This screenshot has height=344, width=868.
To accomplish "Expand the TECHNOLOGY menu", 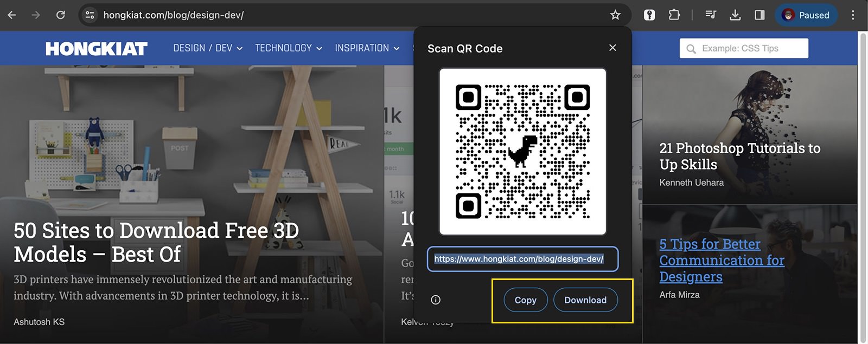I will click(289, 48).
